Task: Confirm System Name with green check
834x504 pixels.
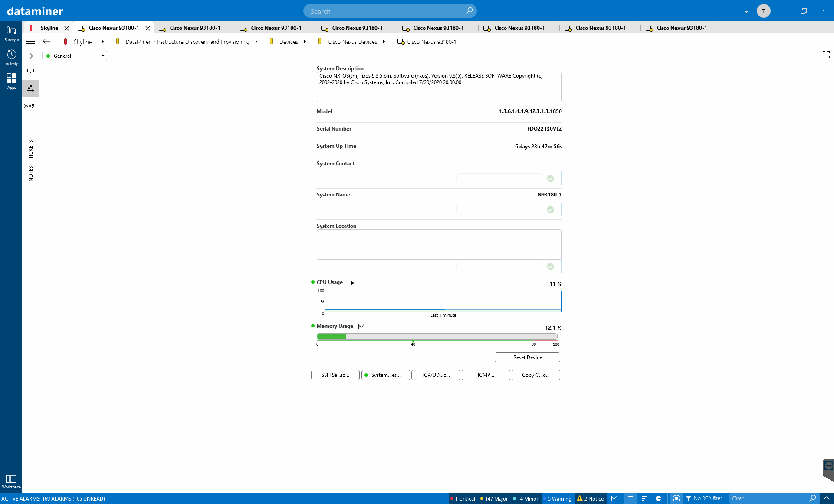Action: tap(550, 209)
